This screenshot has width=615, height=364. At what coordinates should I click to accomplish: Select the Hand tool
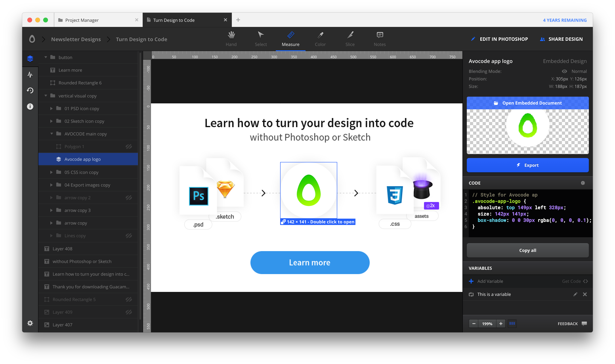231,39
